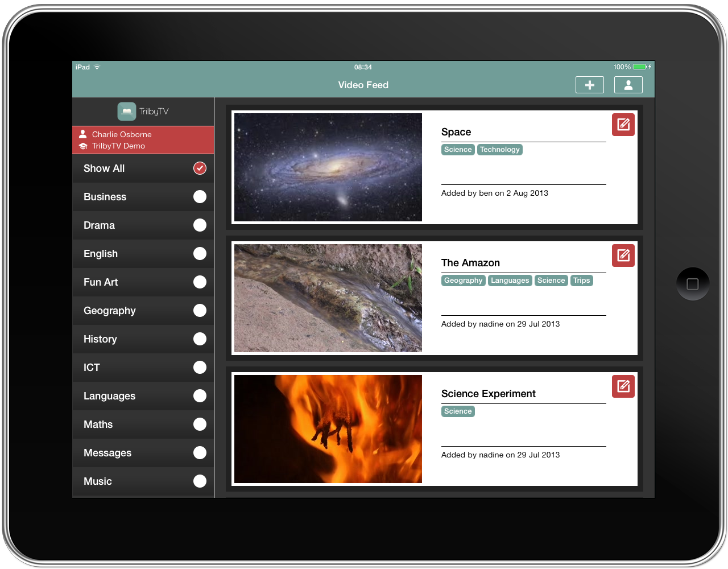Choose Drama in the sidebar
The image size is (728, 569).
(100, 225)
